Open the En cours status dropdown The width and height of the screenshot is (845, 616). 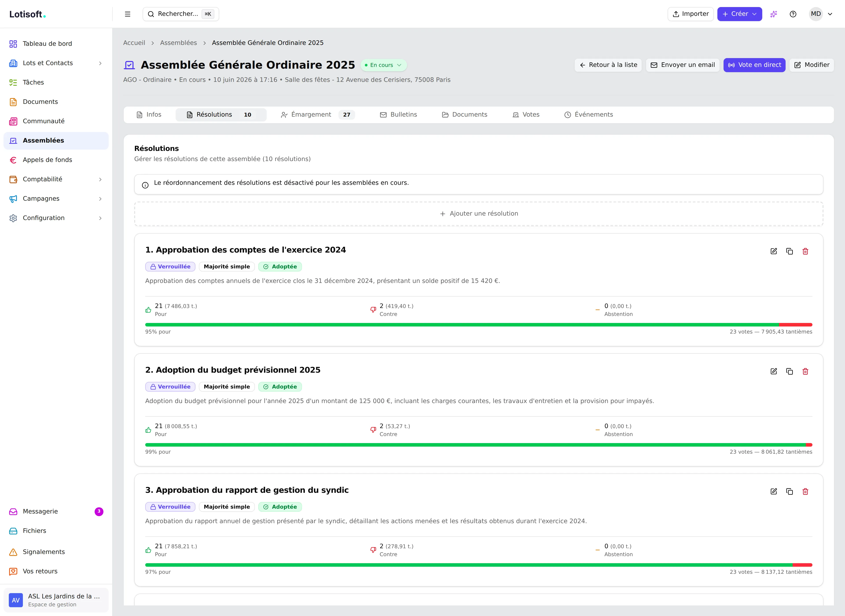click(x=383, y=65)
